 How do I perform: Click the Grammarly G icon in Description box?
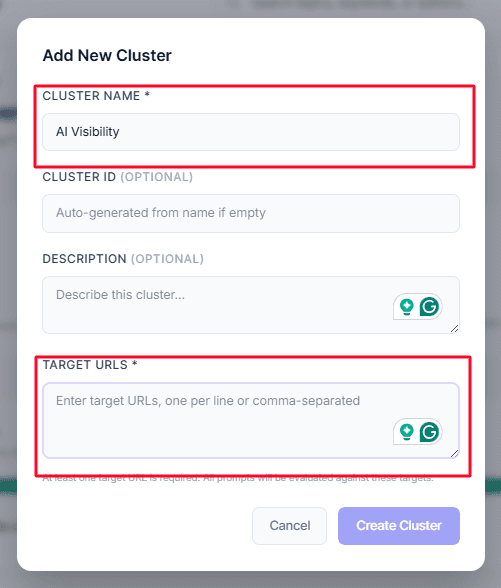(429, 307)
